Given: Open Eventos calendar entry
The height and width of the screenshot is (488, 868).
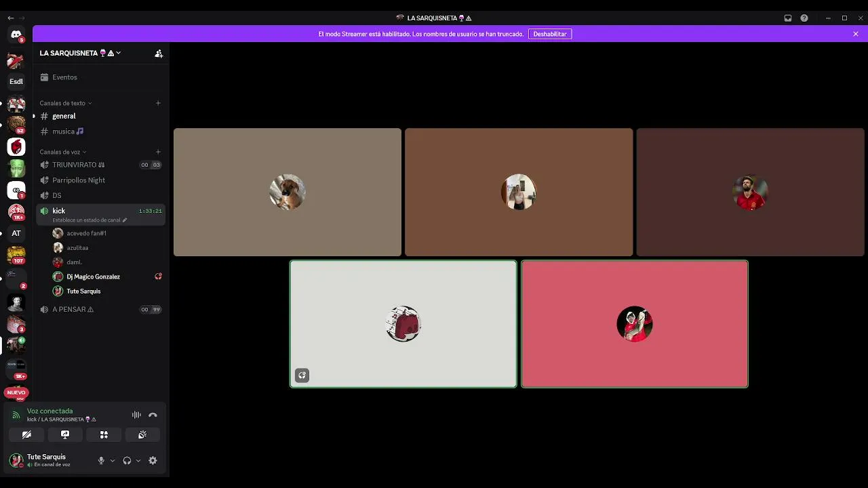Looking at the screenshot, I should tap(101, 77).
